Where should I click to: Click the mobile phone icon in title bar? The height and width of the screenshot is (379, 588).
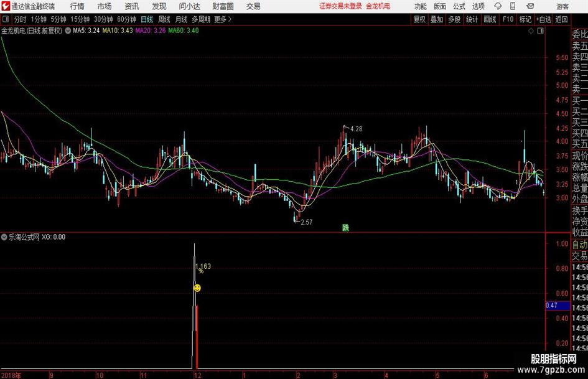point(513,6)
